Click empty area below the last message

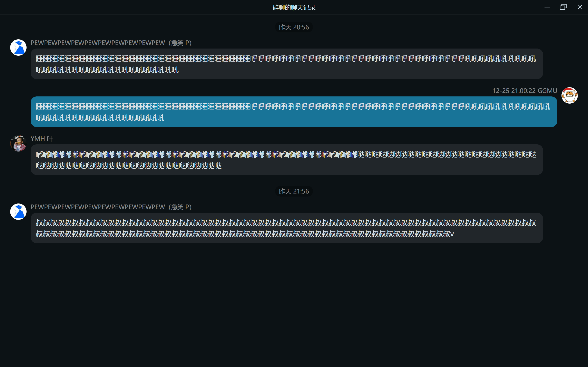[x=294, y=303]
